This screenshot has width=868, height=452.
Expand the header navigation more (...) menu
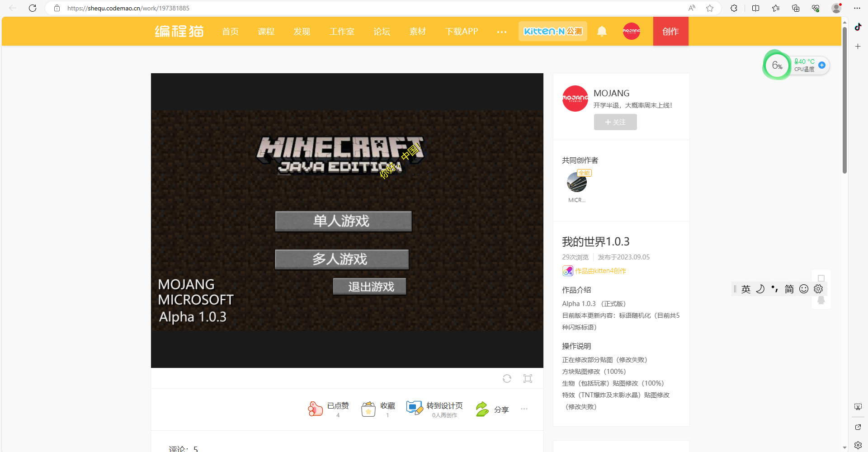pos(502,32)
